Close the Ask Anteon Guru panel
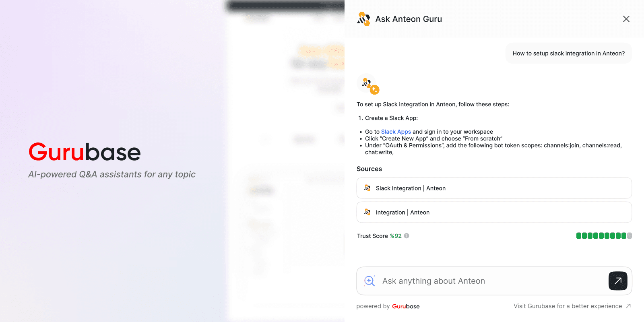644x322 pixels. click(626, 19)
